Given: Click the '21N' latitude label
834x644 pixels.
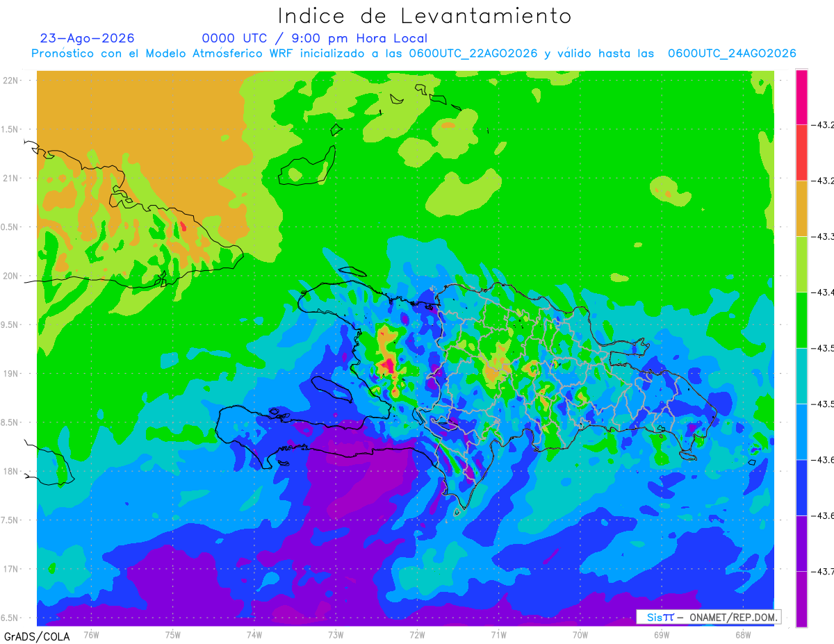Looking at the screenshot, I should pos(11,178).
